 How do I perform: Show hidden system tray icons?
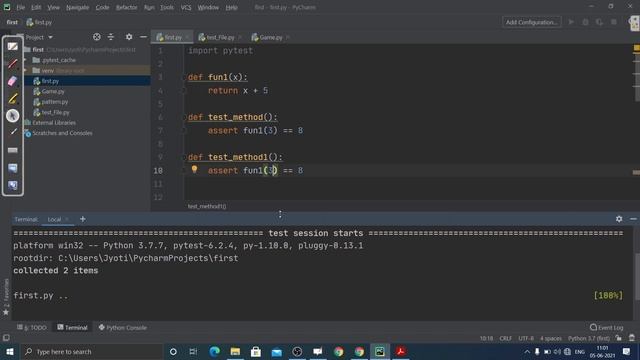(527, 351)
